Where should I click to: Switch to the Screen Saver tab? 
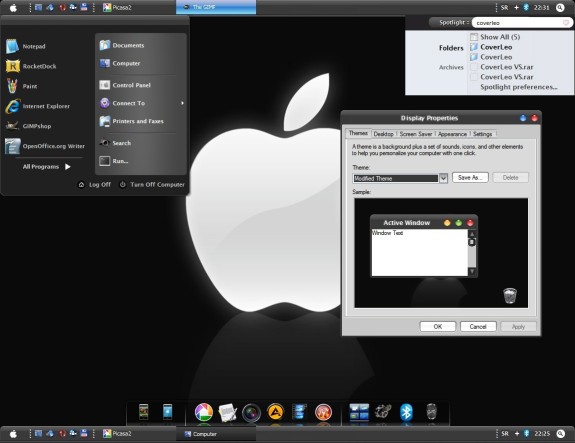[416, 134]
